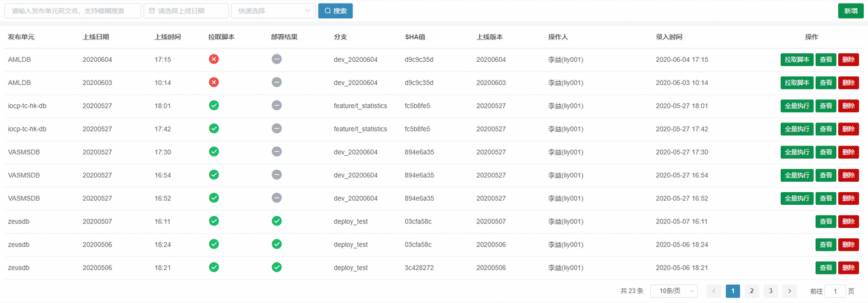Click gray deploy-result icon in 18:01 row

[x=277, y=105]
